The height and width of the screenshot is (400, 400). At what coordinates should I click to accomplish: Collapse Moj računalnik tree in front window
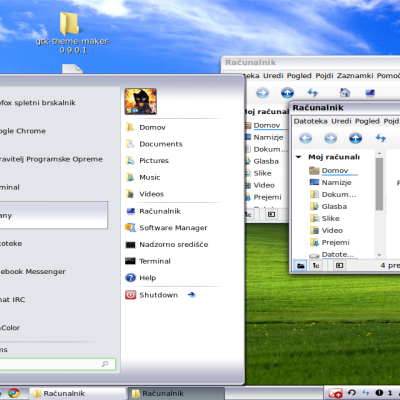click(299, 157)
